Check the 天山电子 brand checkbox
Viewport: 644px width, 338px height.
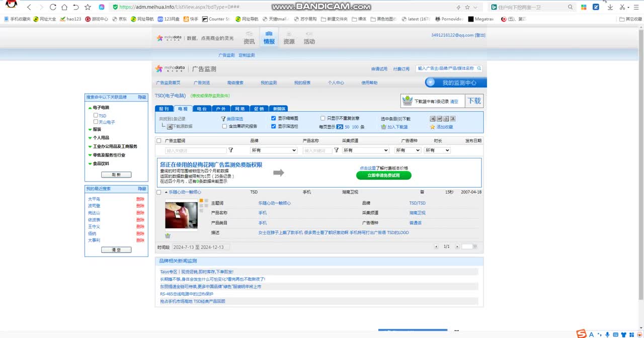[96, 122]
